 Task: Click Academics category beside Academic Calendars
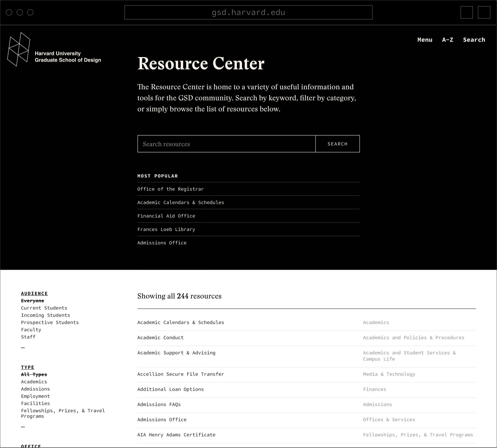(x=376, y=322)
